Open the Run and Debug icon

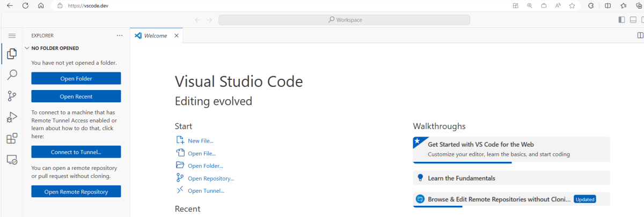(11, 117)
